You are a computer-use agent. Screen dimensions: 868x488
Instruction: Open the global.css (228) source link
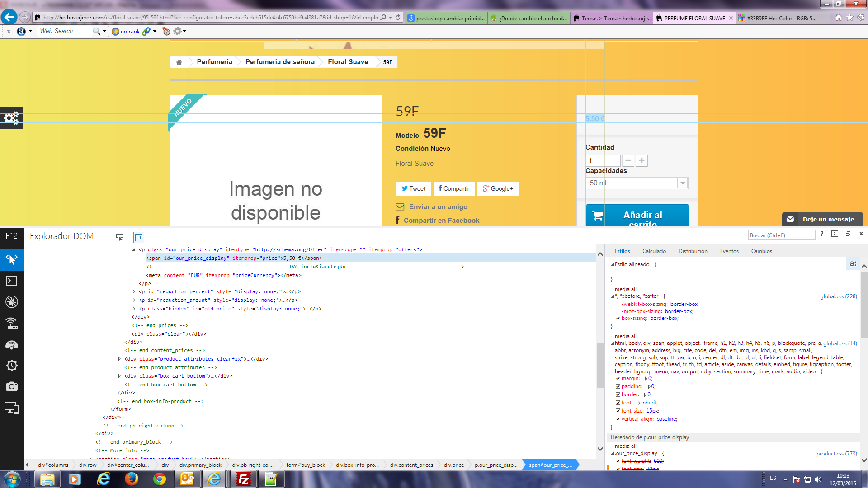[838, 296]
